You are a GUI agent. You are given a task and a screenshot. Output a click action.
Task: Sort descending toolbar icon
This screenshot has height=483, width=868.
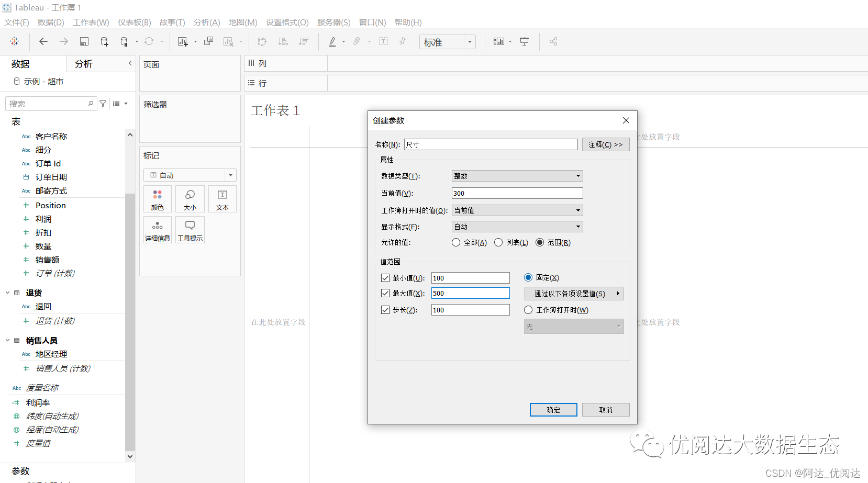point(303,41)
